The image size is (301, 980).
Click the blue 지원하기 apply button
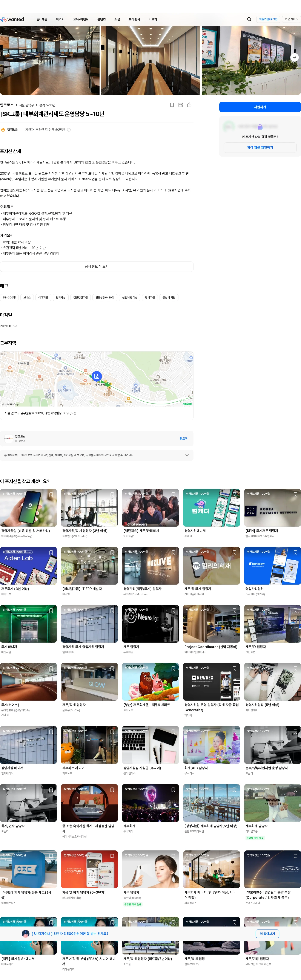260,107
